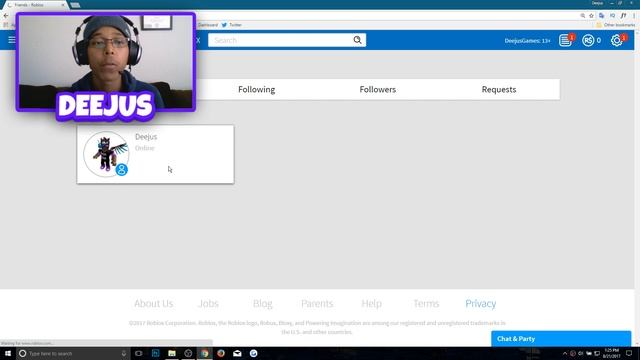Screen dimensions: 640x360
Task: Open the Roblox settings gear icon
Action: point(616,40)
